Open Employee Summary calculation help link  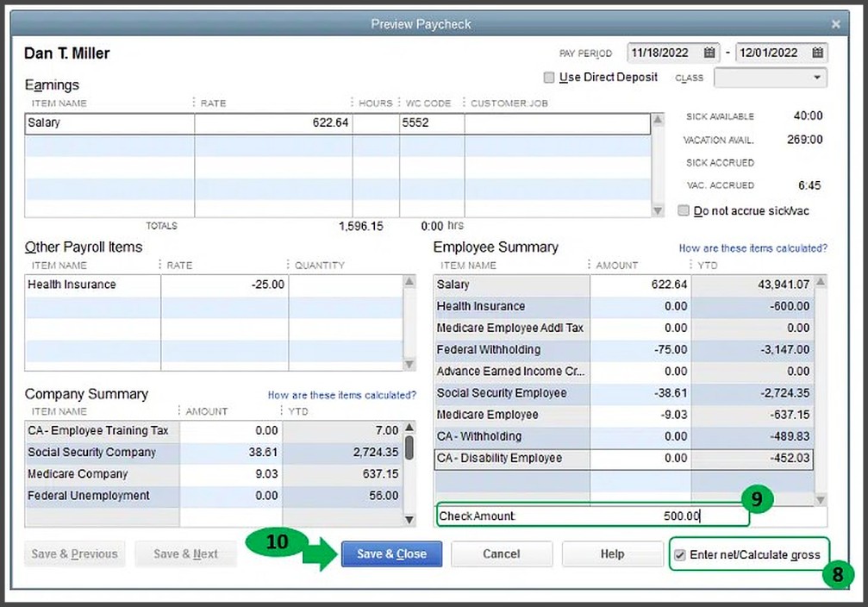[752, 248]
